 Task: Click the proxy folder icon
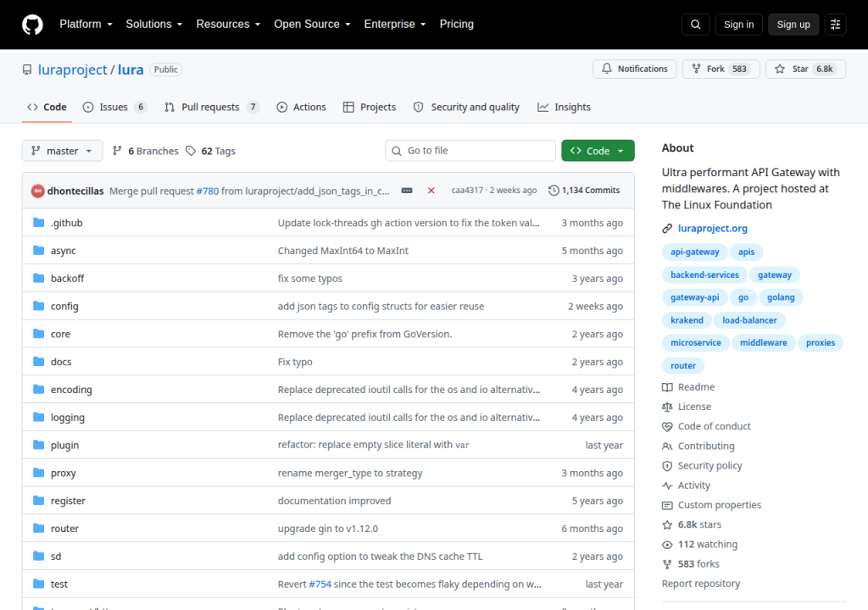(39, 473)
